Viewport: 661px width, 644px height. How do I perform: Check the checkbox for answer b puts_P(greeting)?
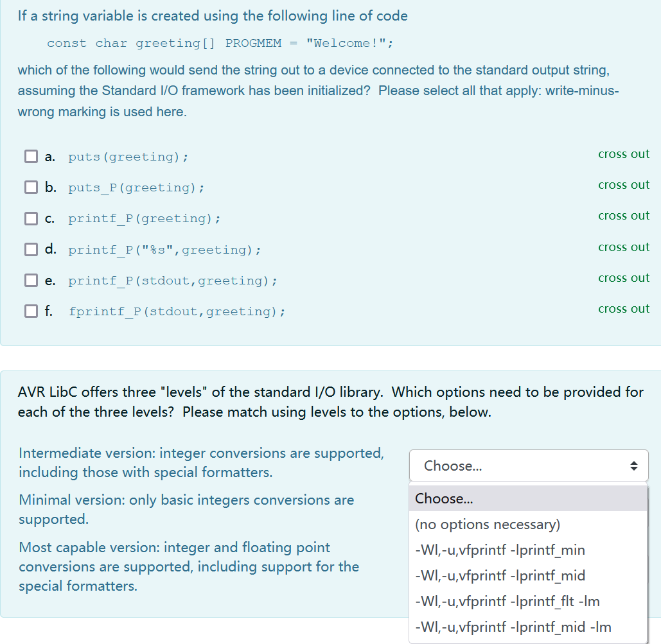tap(30, 187)
